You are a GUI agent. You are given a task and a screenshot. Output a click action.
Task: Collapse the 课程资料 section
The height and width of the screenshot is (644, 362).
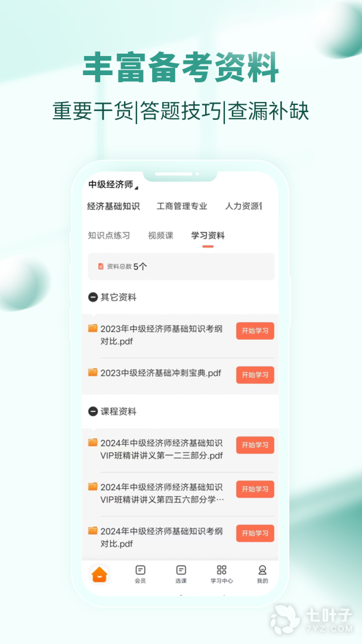pyautogui.click(x=93, y=411)
